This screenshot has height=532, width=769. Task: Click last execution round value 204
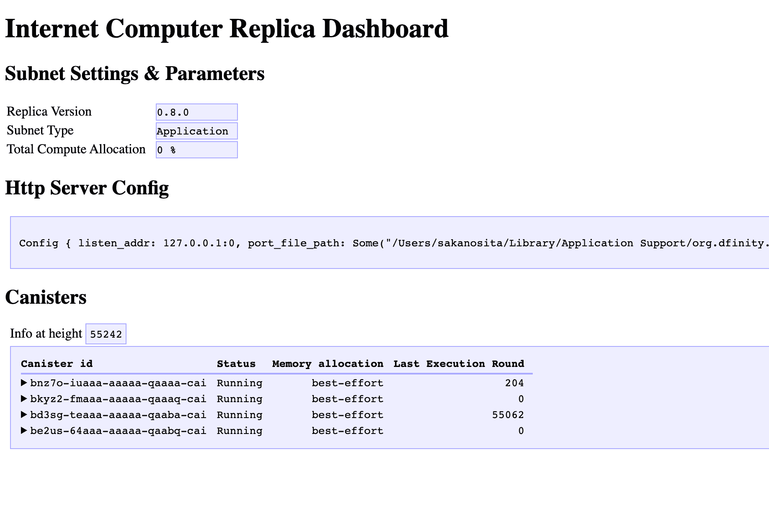[514, 383]
